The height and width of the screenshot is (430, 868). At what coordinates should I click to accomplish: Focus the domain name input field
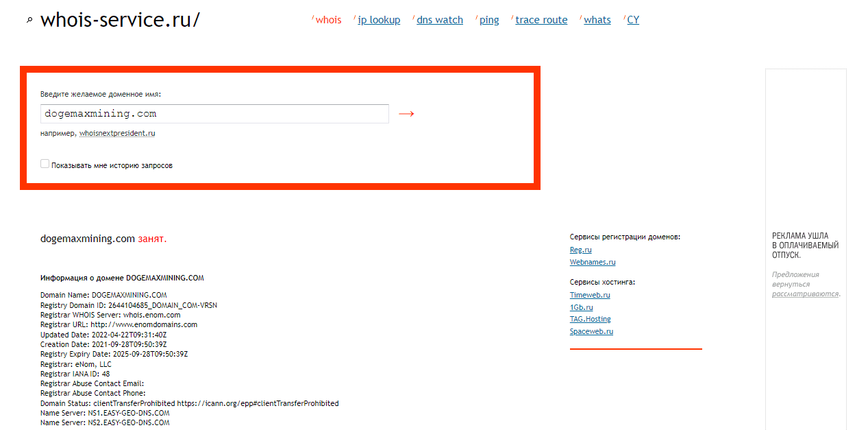[214, 114]
